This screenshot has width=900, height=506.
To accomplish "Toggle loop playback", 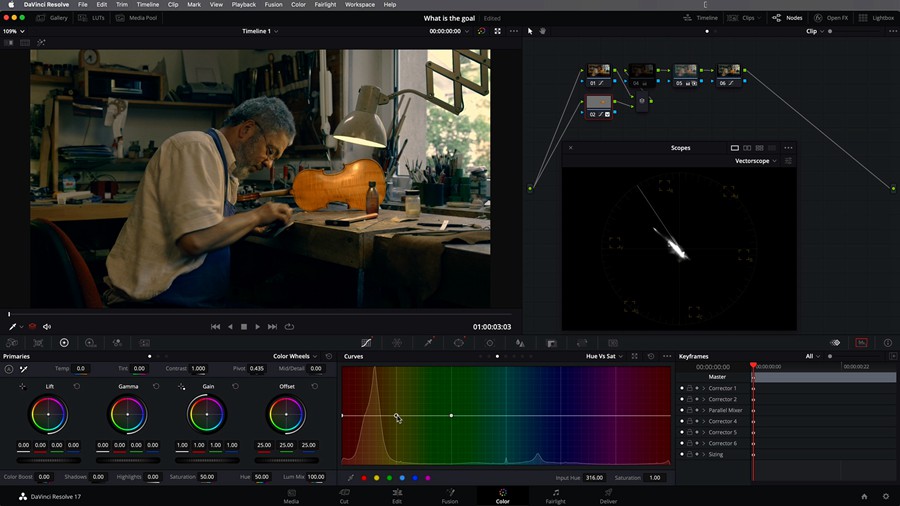I will pos(289,326).
